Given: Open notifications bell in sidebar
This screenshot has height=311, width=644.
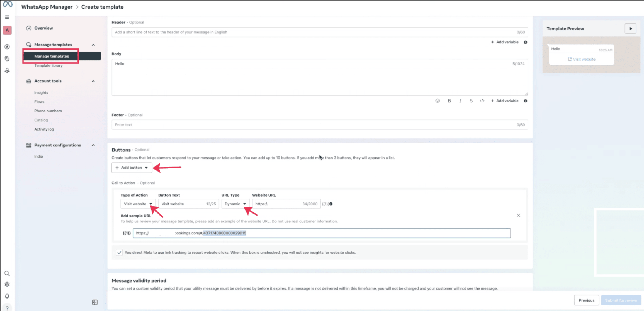Looking at the screenshot, I should pos(7,296).
